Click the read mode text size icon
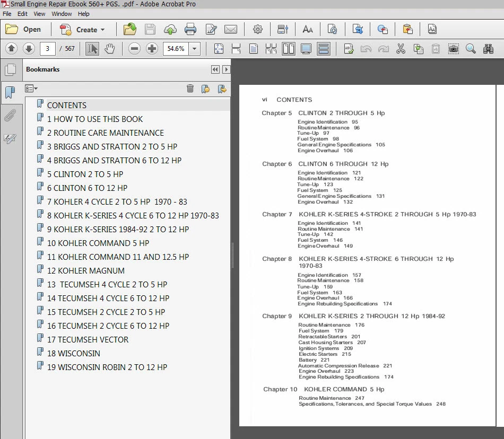This screenshot has height=439, width=504. coord(308,30)
